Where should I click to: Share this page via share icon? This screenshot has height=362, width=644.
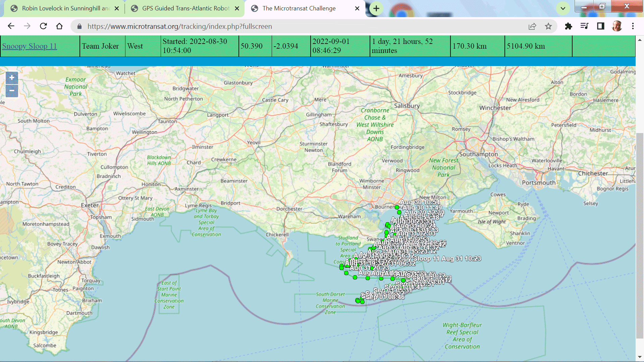point(532,26)
